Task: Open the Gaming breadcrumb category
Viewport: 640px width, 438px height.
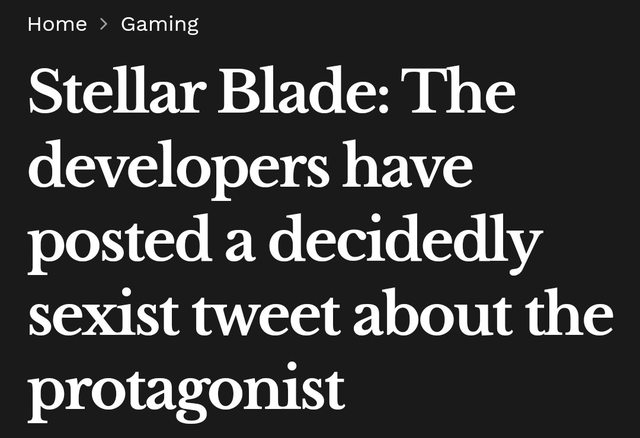Action: click(x=160, y=25)
